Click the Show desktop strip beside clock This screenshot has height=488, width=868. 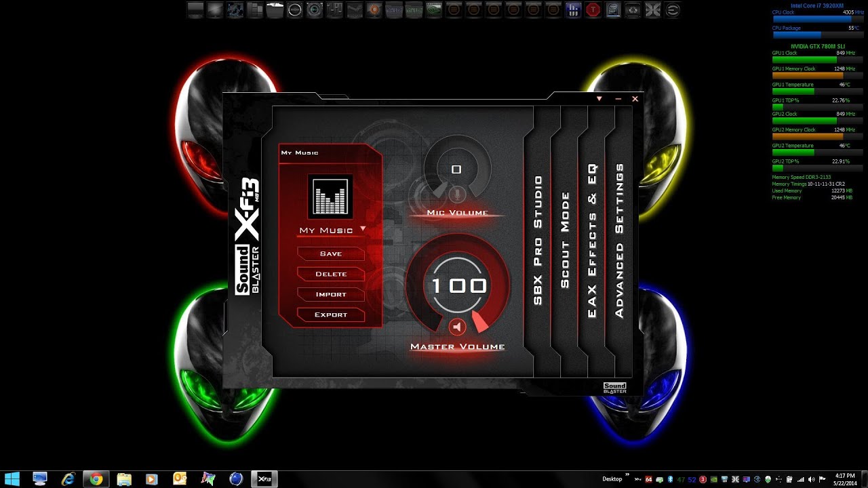(865, 479)
